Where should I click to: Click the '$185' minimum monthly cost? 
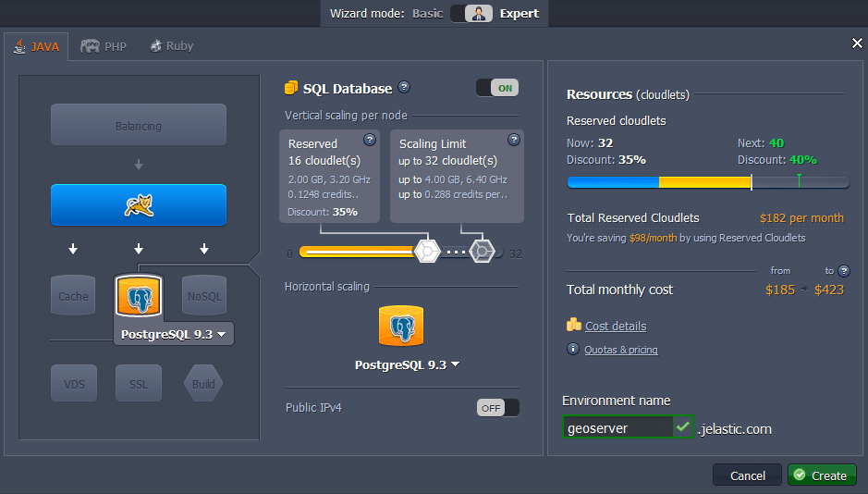tap(780, 290)
